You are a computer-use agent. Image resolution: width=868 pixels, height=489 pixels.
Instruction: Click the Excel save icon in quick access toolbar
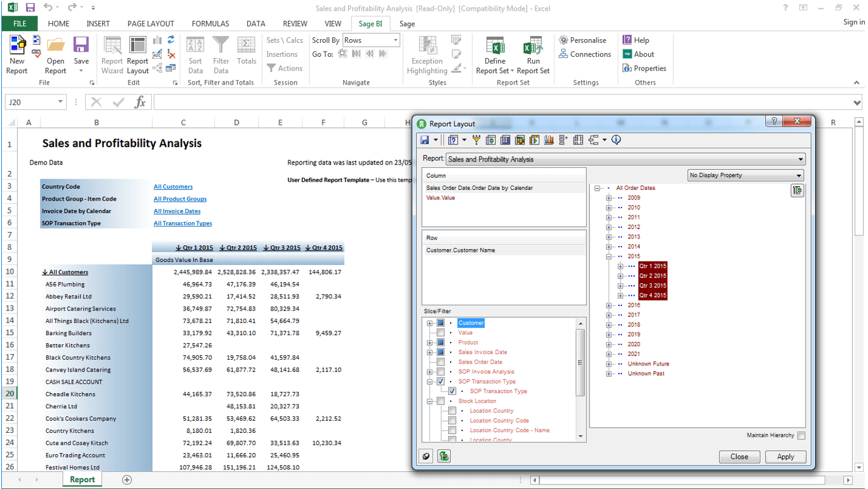(30, 8)
